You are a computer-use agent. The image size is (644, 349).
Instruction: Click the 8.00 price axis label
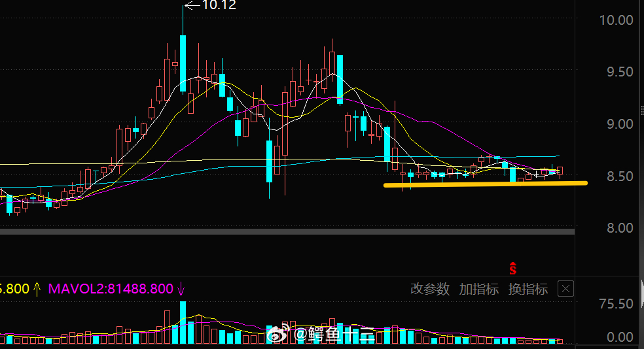[620, 227]
